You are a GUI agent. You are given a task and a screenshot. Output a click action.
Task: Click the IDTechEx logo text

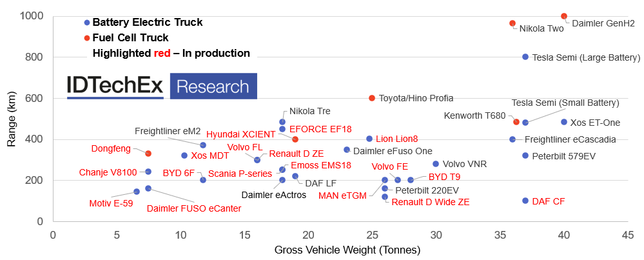click(x=115, y=86)
